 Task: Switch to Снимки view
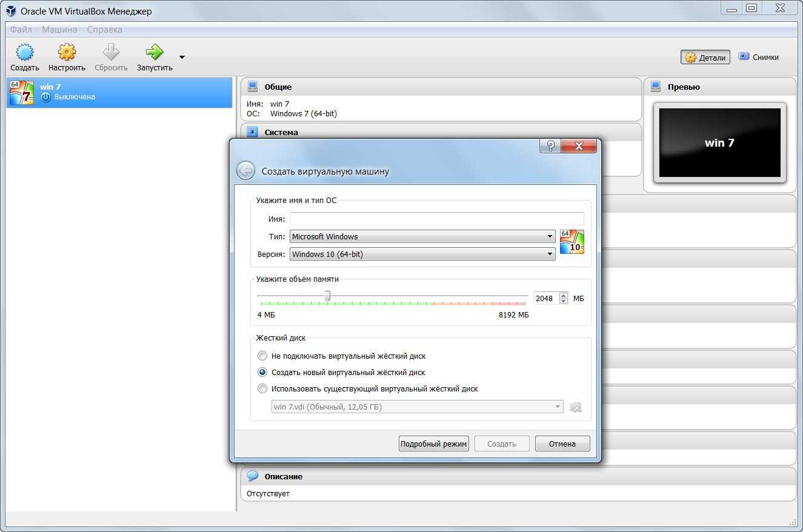pos(759,57)
